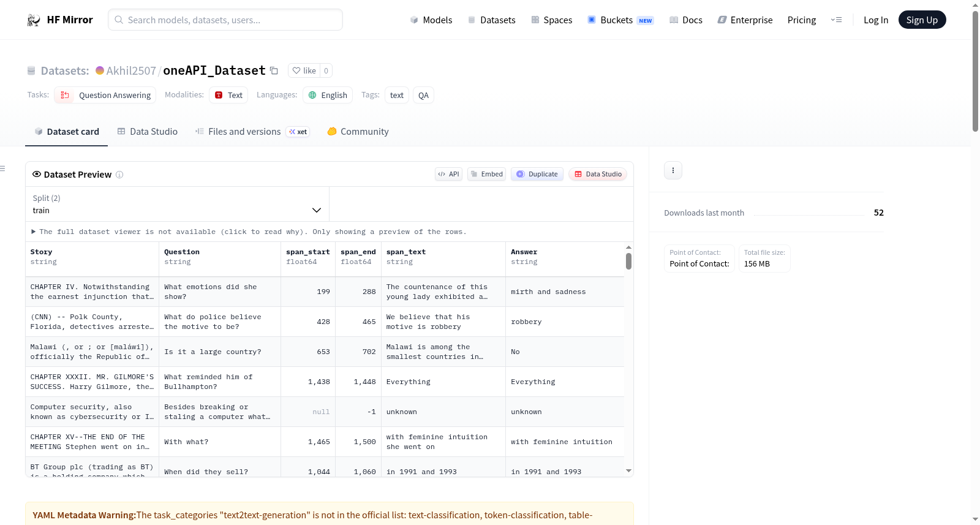The width and height of the screenshot is (980, 525).
Task: Click the Akhil2507 avatar icon
Action: (100, 70)
